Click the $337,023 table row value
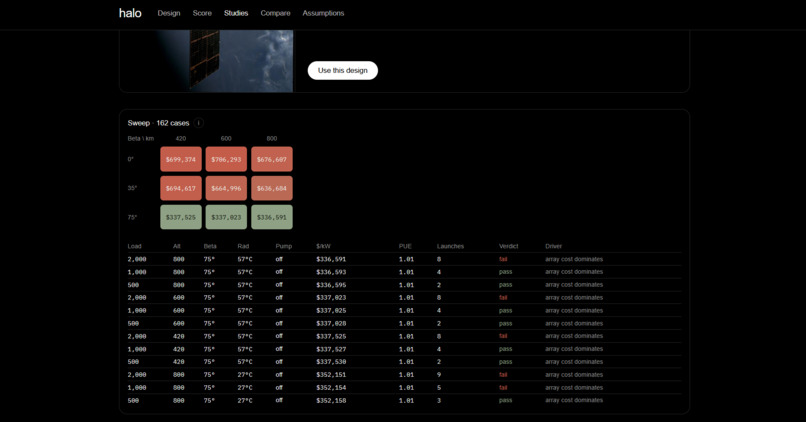The height and width of the screenshot is (422, 806). point(331,298)
